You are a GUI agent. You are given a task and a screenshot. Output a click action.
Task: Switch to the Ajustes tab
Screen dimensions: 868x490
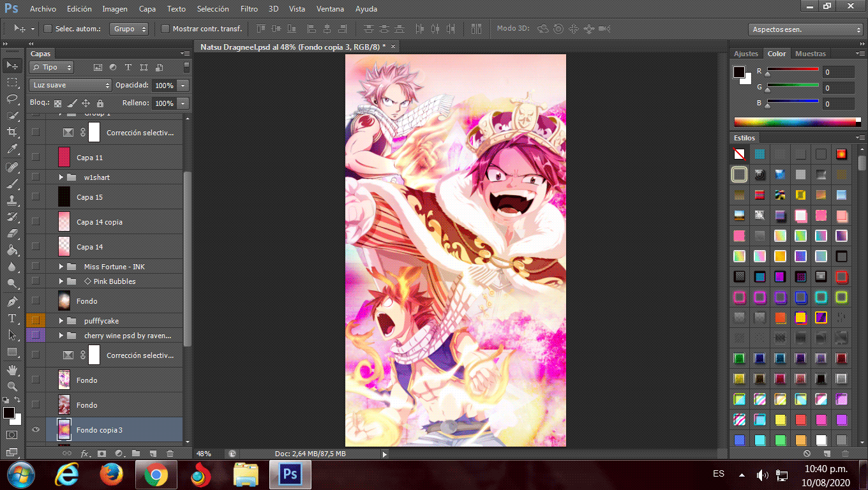click(746, 54)
